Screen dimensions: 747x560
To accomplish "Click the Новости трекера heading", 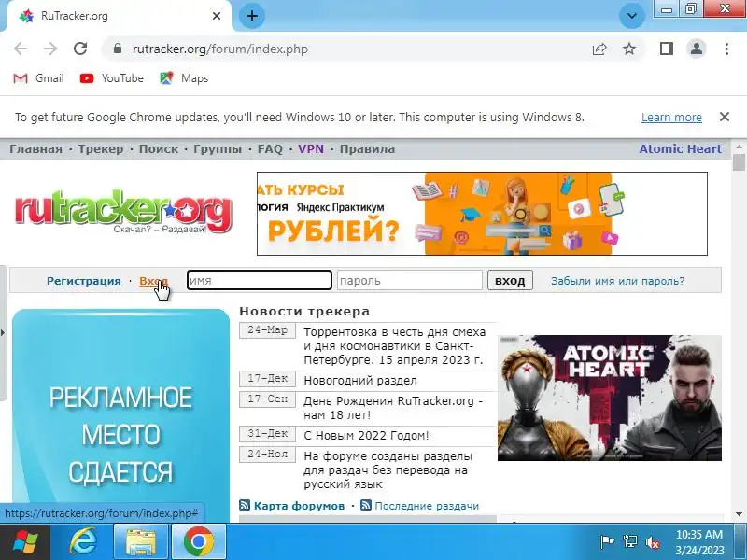I will [304, 312].
